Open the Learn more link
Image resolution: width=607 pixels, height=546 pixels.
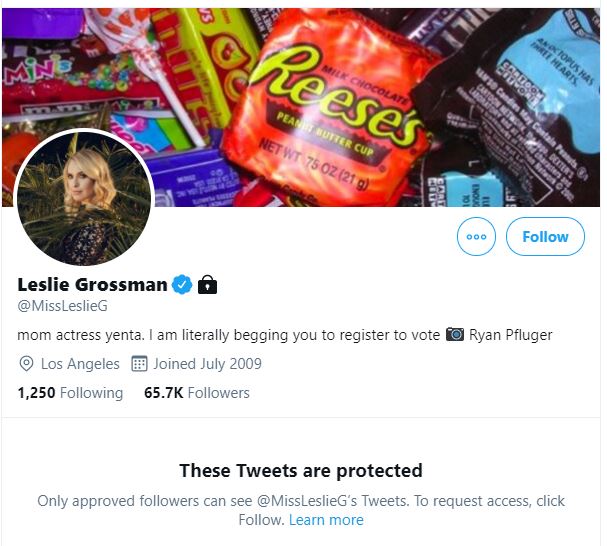(326, 520)
